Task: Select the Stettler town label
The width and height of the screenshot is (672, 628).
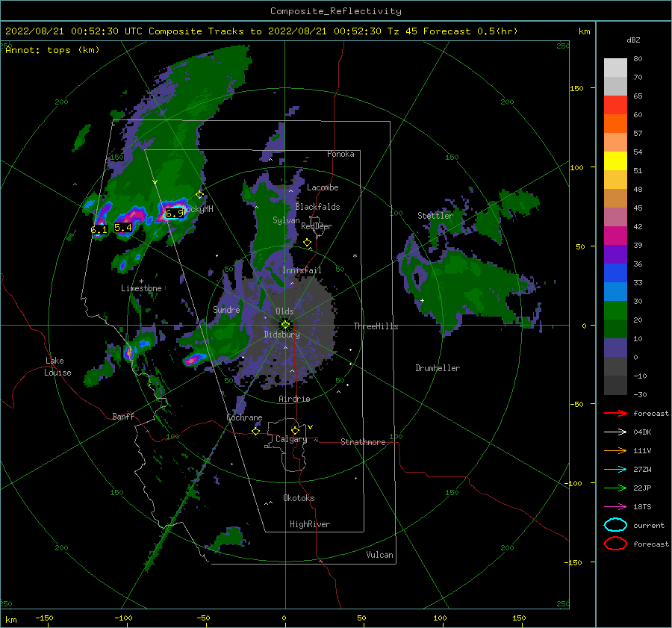Action: point(435,216)
